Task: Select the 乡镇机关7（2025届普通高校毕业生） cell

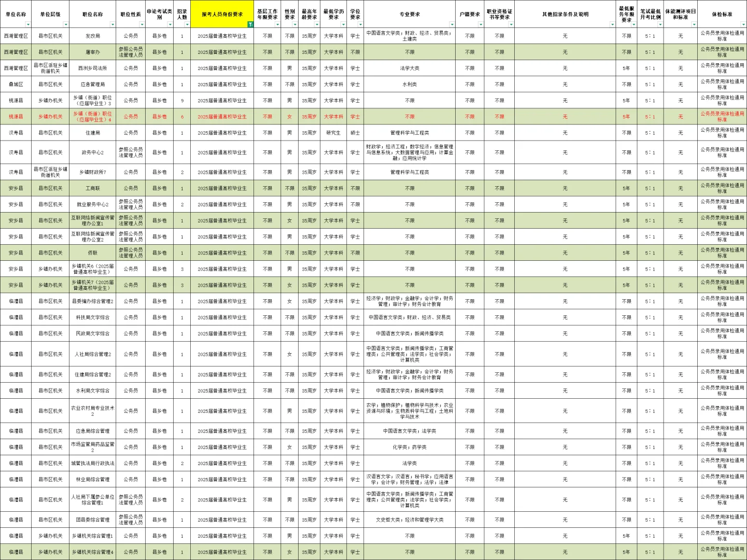Action: click(93, 285)
